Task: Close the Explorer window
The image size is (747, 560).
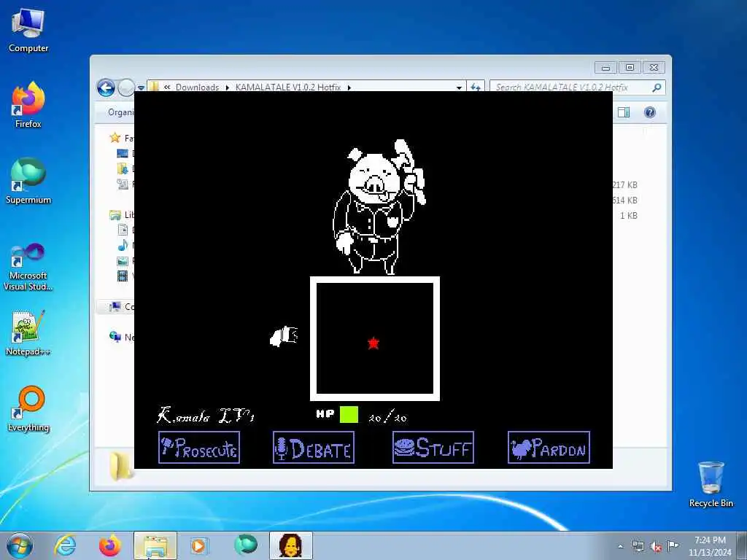Action: 654,68
